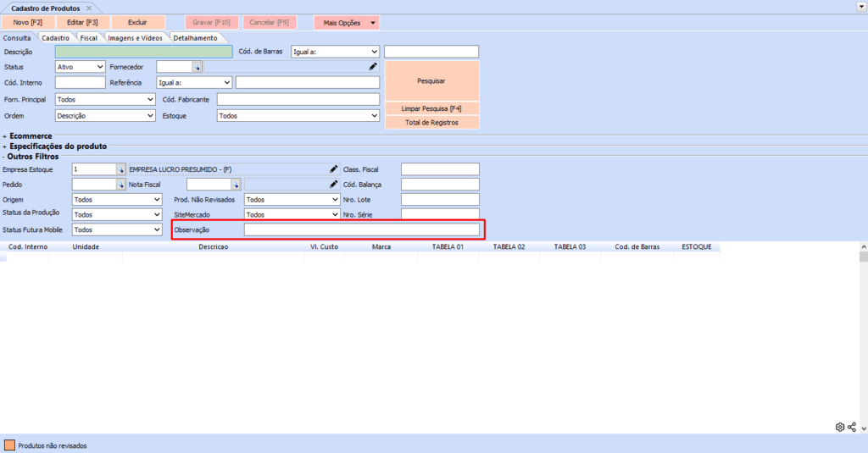Click the Observação input field

pyautogui.click(x=361, y=229)
